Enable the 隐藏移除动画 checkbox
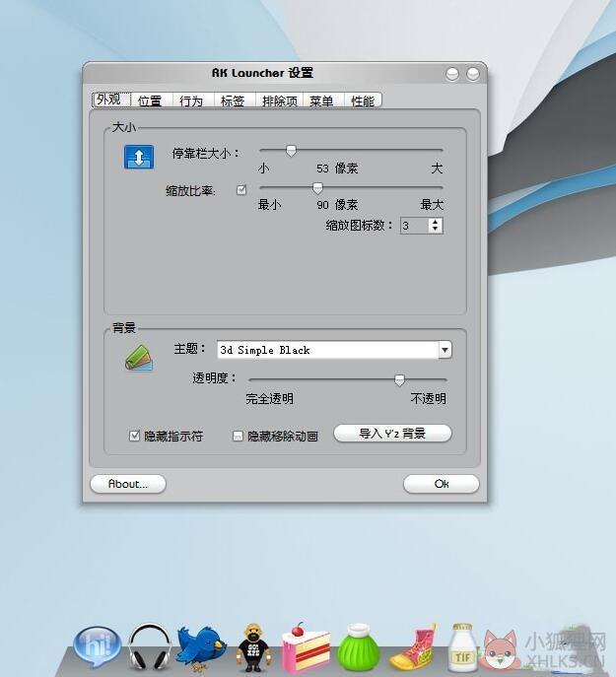This screenshot has height=677, width=616. [x=238, y=437]
